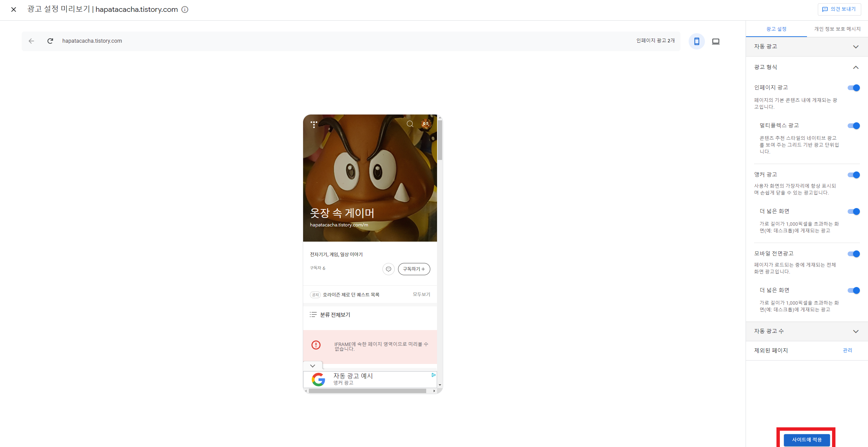The height and width of the screenshot is (447, 868).
Task: Switch preview to desktop laptop view
Action: (716, 41)
